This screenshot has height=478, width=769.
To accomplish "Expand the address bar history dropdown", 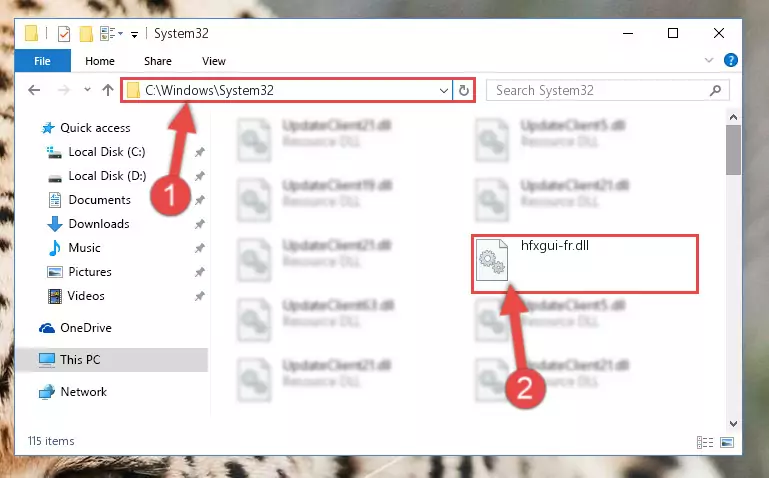I will pos(443,90).
